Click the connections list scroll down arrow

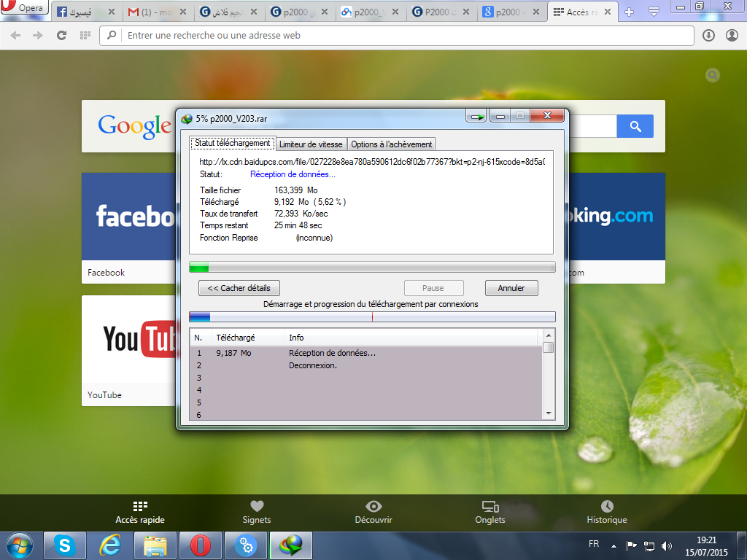(549, 413)
